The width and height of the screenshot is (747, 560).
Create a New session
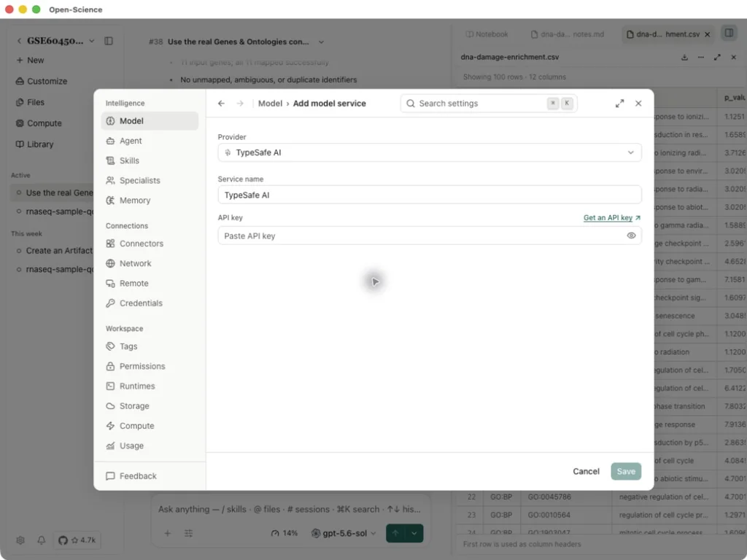tap(30, 60)
